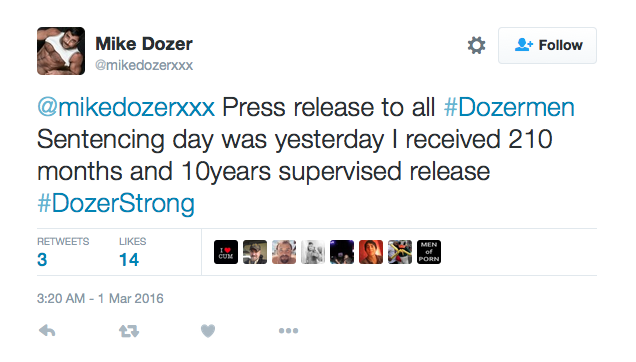
Task: Open the gear settings dropdown
Action: coord(477,45)
